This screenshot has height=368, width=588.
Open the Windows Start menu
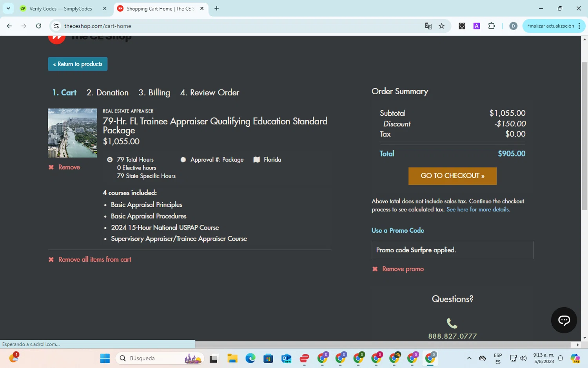coord(105,358)
